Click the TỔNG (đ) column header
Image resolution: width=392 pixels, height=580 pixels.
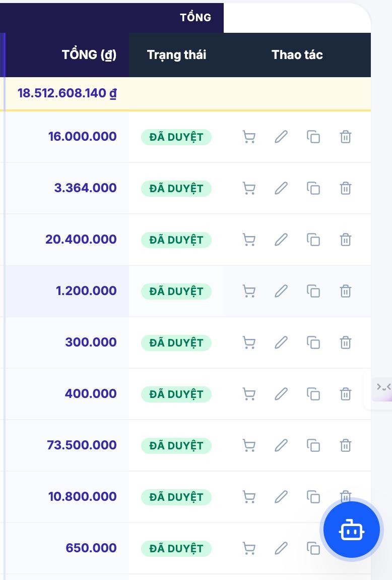(89, 55)
